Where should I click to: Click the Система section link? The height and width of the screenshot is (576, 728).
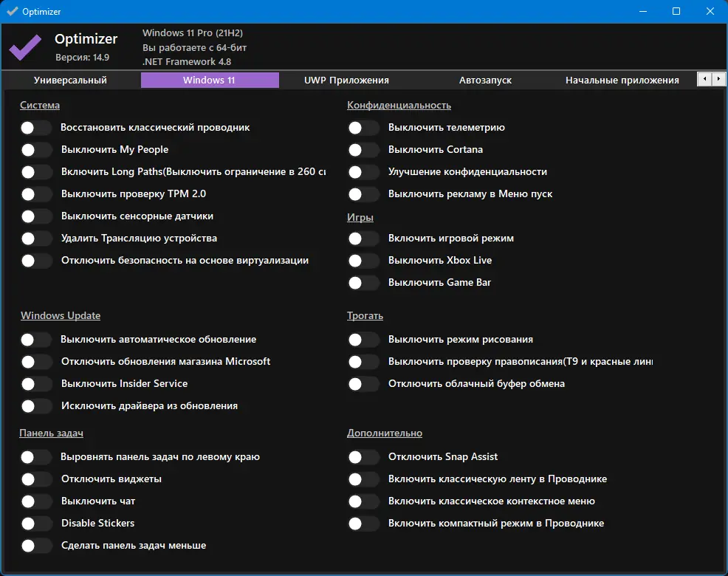40,106
